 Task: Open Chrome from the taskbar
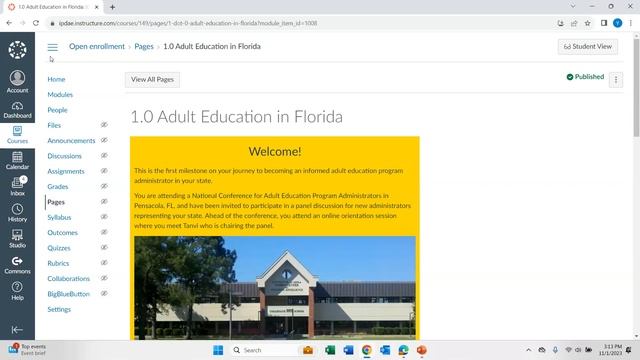pyautogui.click(x=367, y=350)
